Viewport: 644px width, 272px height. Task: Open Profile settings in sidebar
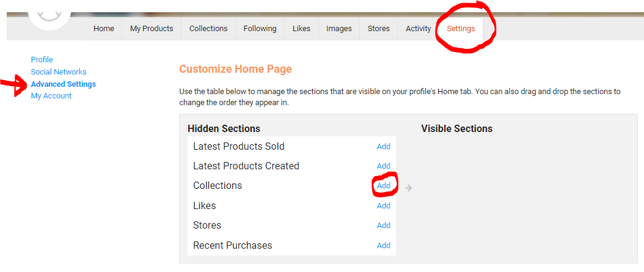coord(42,60)
